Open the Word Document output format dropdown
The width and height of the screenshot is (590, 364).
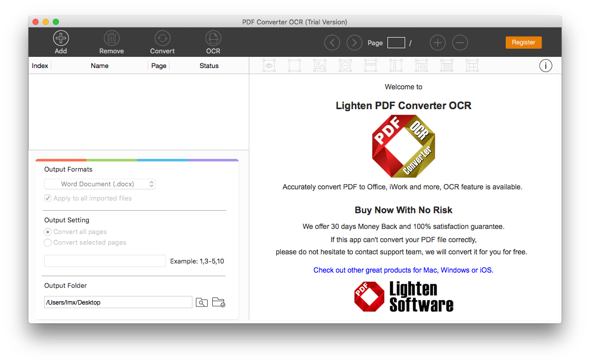point(100,184)
